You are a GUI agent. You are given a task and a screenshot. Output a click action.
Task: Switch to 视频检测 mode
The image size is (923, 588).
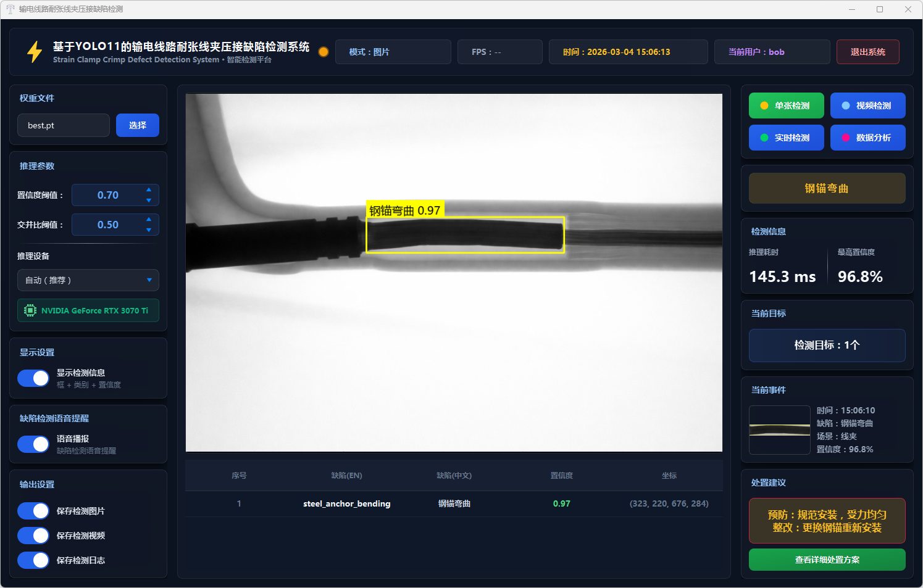tap(867, 106)
